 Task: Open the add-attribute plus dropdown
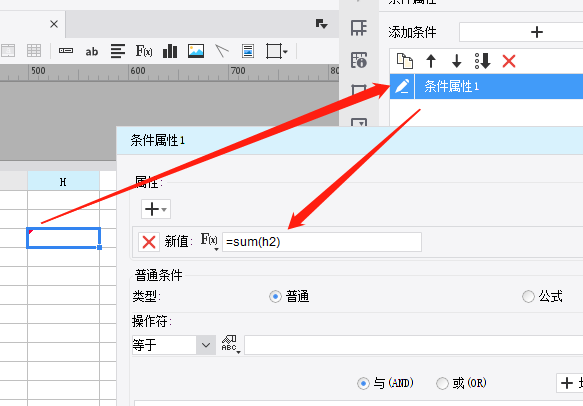156,209
